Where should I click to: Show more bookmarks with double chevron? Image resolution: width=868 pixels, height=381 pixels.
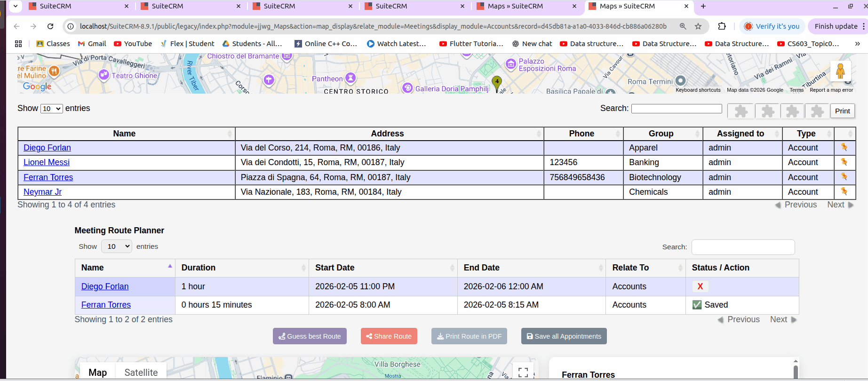[857, 44]
